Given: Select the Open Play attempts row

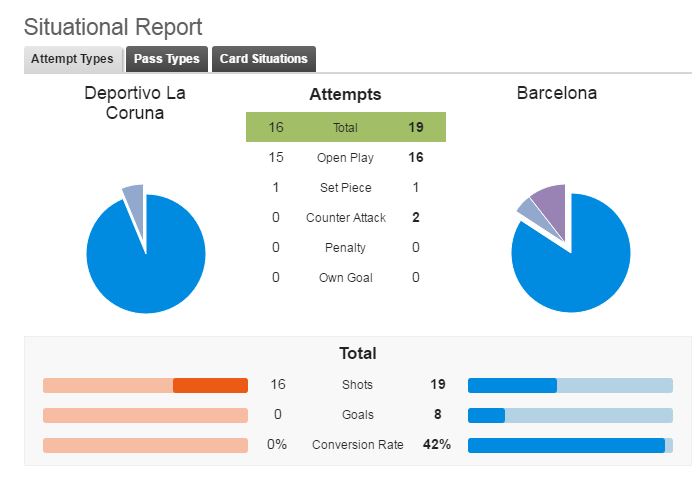Looking at the screenshot, I should pyautogui.click(x=345, y=158).
